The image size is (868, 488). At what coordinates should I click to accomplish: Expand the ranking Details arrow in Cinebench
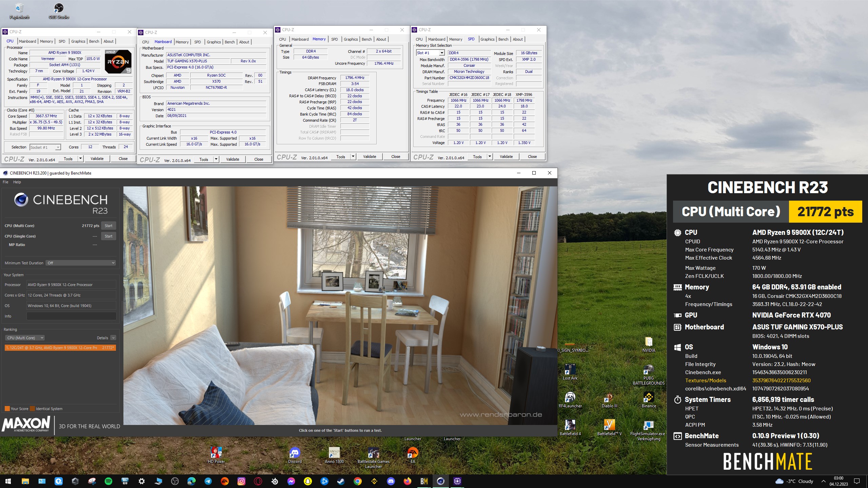[113, 338]
